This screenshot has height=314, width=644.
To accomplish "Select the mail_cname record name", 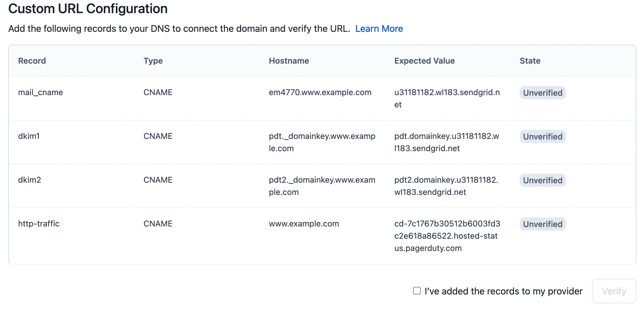I will [40, 92].
